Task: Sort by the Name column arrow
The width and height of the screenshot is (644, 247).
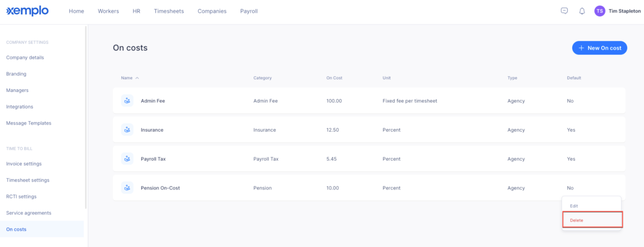Action: [x=137, y=78]
